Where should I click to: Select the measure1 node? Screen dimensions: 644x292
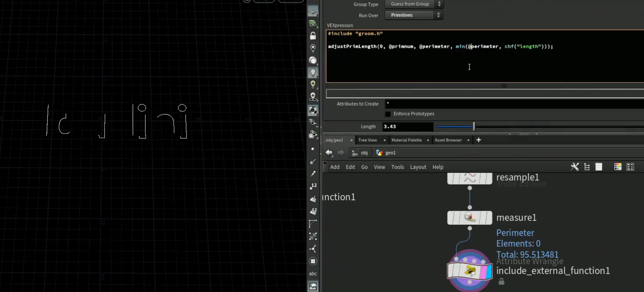coord(469,218)
